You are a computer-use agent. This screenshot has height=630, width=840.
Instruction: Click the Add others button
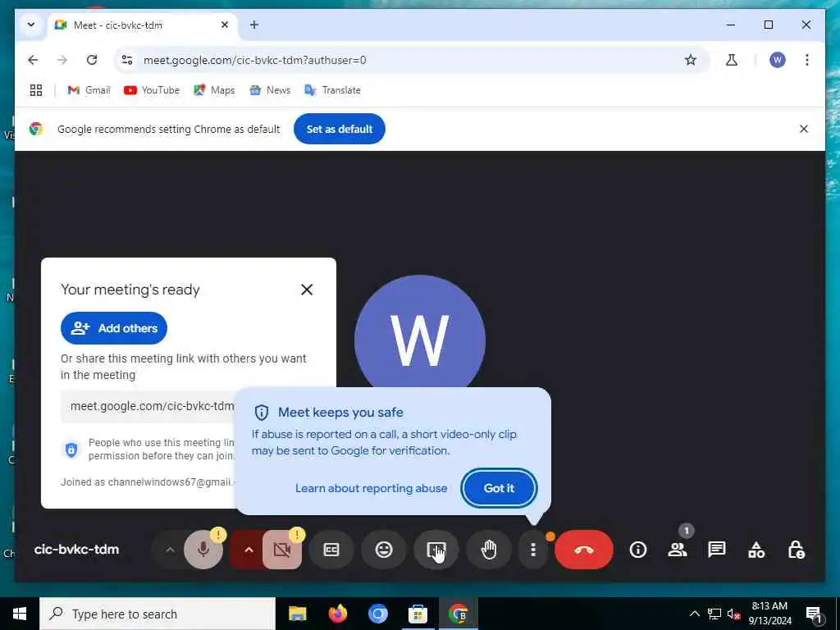tap(113, 328)
